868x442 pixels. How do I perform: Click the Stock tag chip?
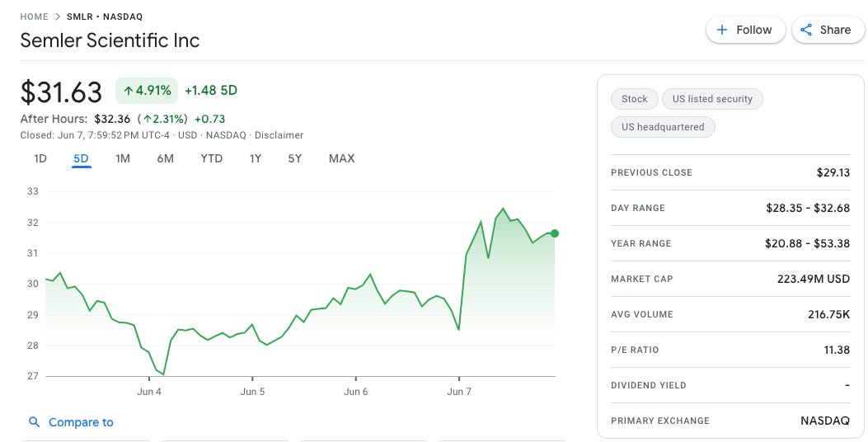click(x=635, y=99)
